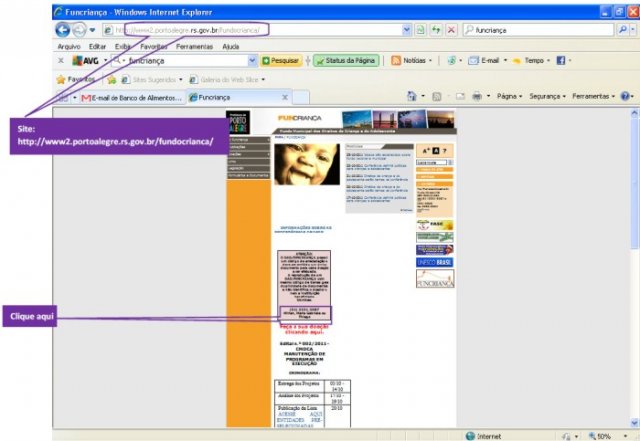Click the AVG Pesquisar button
The image size is (640, 441).
click(x=282, y=61)
